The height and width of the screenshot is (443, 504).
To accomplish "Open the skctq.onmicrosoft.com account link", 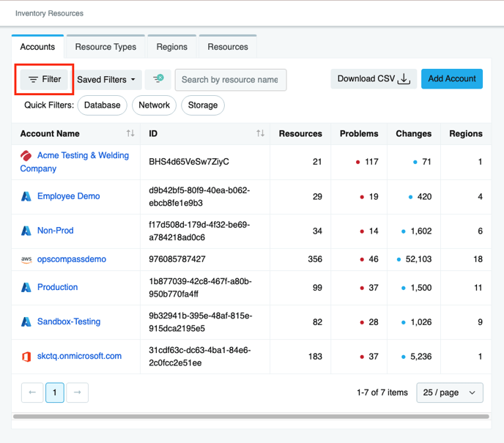I will [79, 356].
